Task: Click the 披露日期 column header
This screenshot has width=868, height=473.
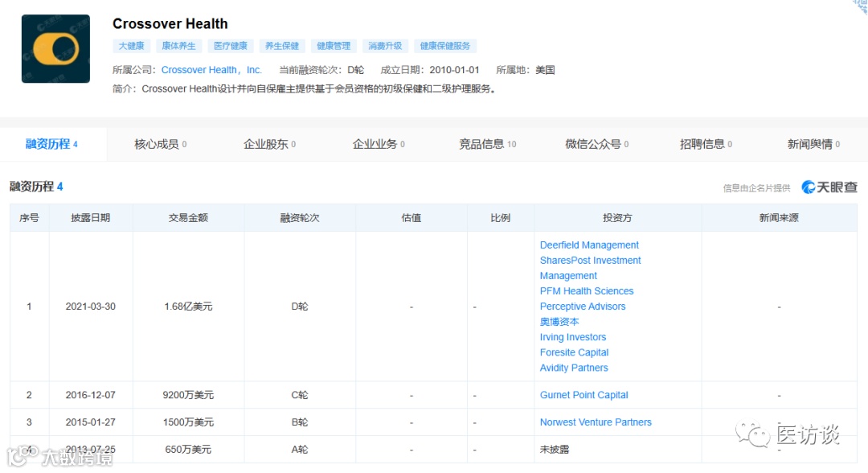Action: (91, 218)
